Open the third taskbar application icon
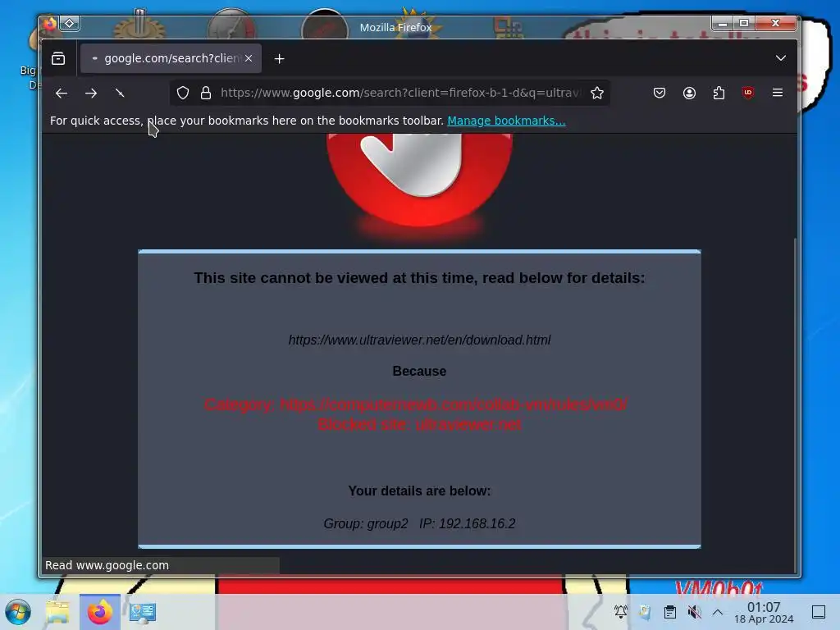This screenshot has height=630, width=840. pos(143,612)
